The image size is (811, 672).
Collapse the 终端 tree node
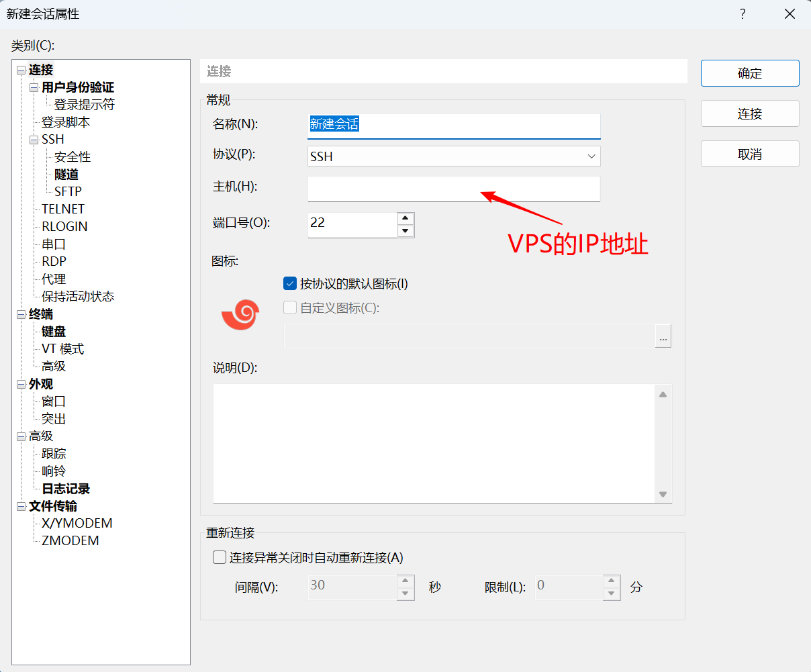tap(21, 314)
